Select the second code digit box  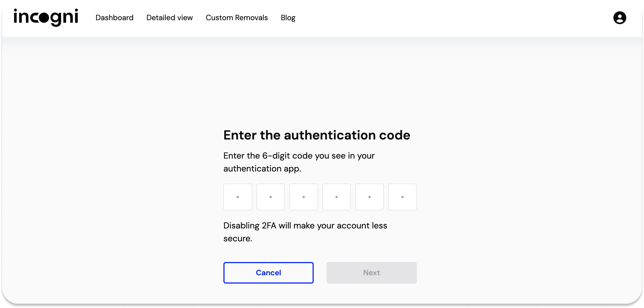point(271,197)
